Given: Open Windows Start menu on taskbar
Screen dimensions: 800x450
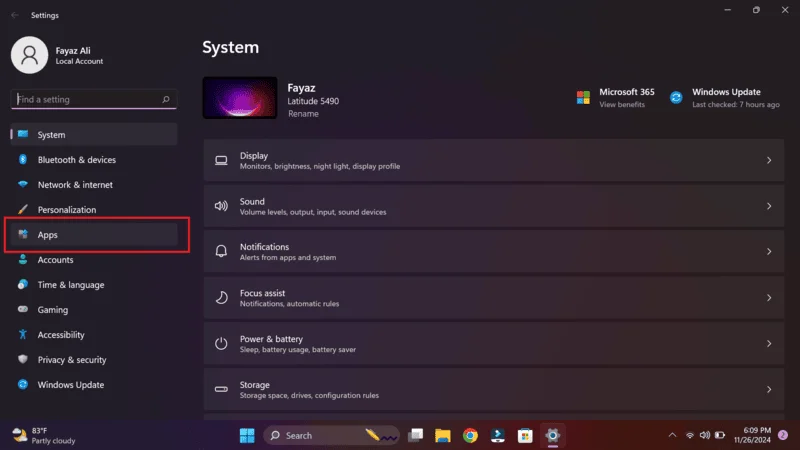Looking at the screenshot, I should coord(247,435).
